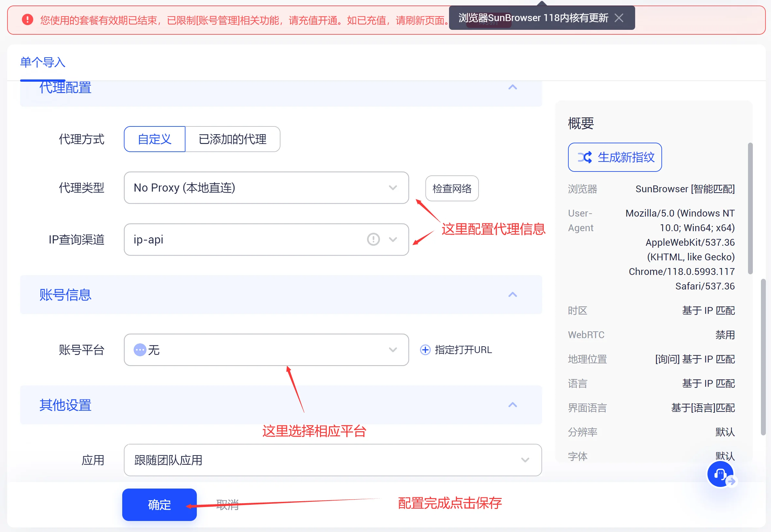Collapse the 其他设置 section
771x532 pixels.
coord(512,405)
